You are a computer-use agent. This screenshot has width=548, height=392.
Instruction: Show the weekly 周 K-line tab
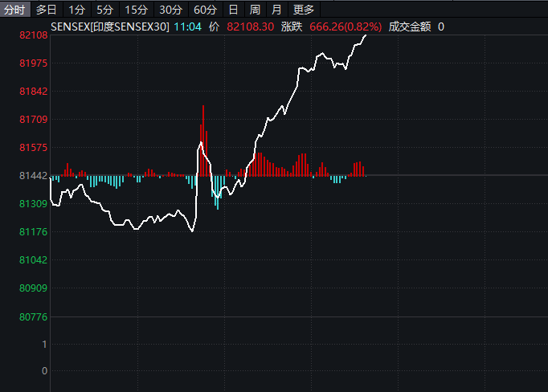tap(255, 10)
